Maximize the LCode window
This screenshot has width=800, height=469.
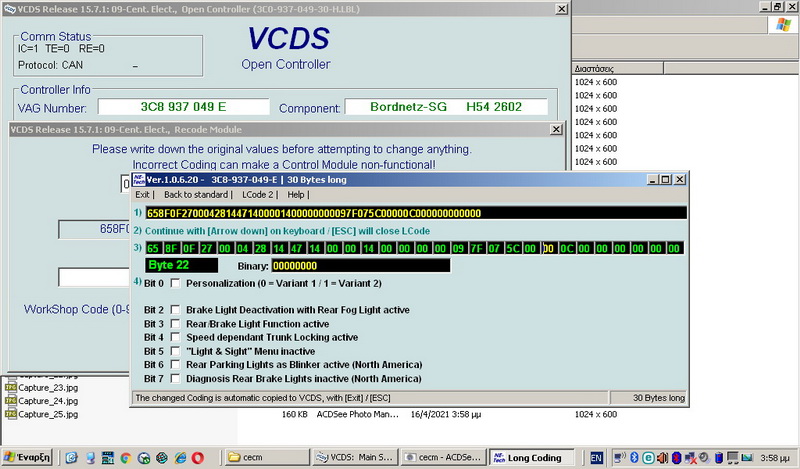(665, 180)
